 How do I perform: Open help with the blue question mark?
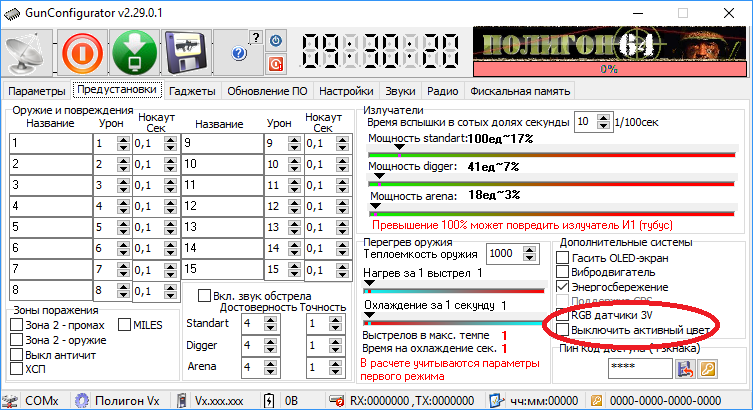238,53
